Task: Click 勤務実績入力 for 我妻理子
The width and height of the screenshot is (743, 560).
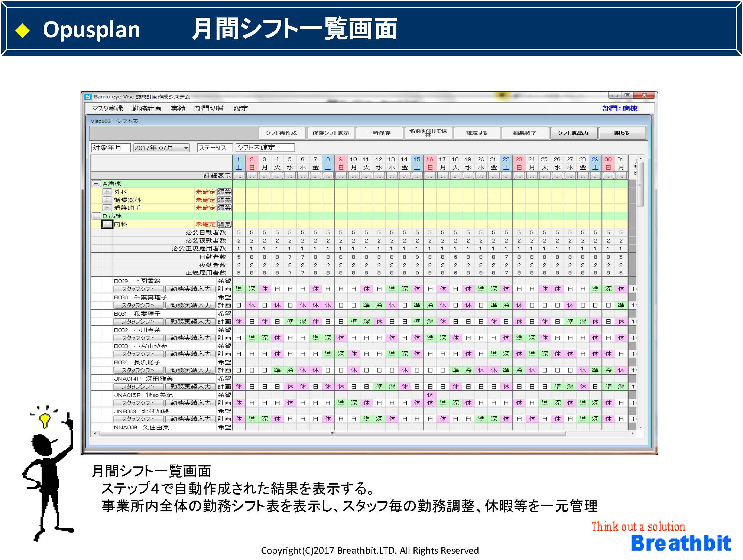Action: 190,322
